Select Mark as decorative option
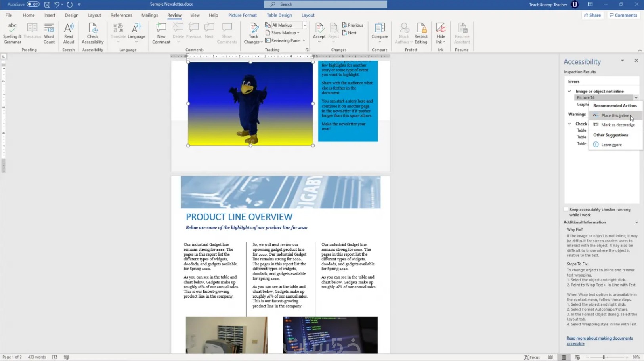644x361 pixels. pos(617,125)
